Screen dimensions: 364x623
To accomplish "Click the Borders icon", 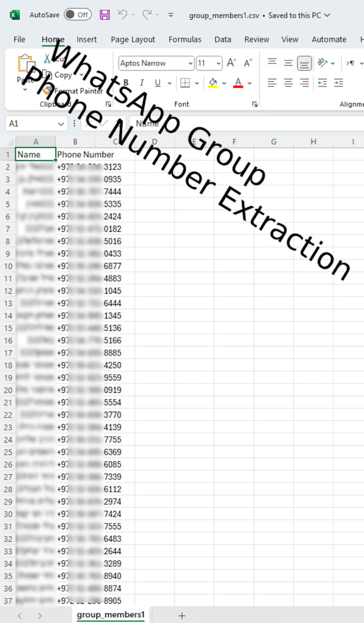I will 185,82.
